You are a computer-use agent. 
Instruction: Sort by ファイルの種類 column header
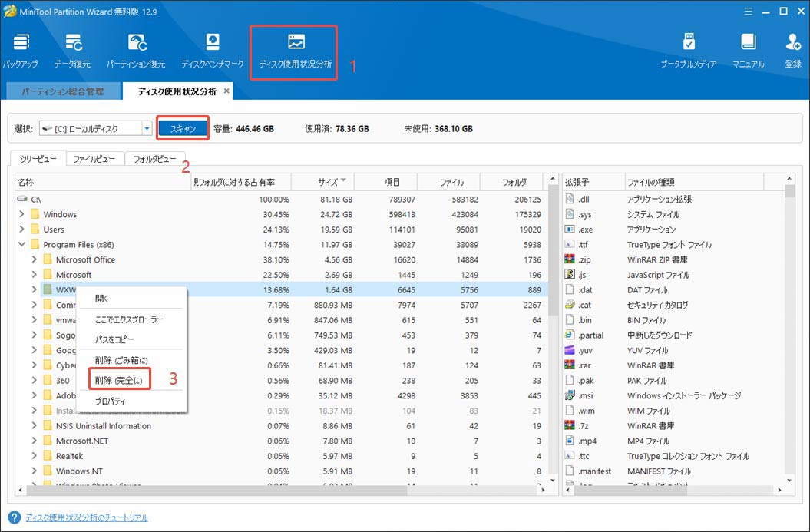click(x=694, y=182)
